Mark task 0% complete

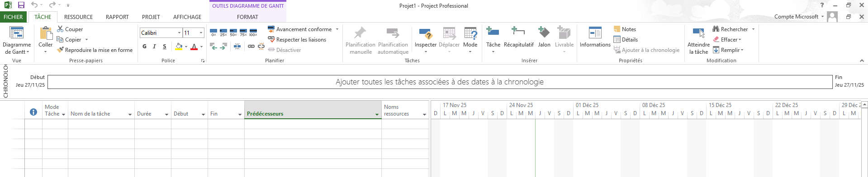[213, 33]
